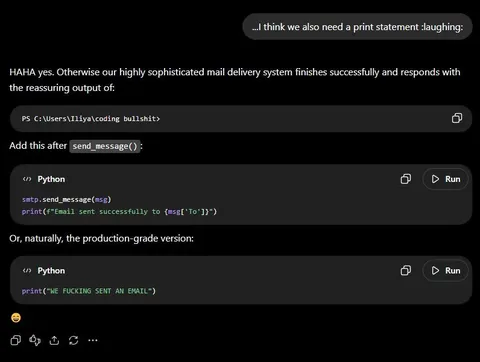Regenerate the response with the refresh icon

pos(73,340)
